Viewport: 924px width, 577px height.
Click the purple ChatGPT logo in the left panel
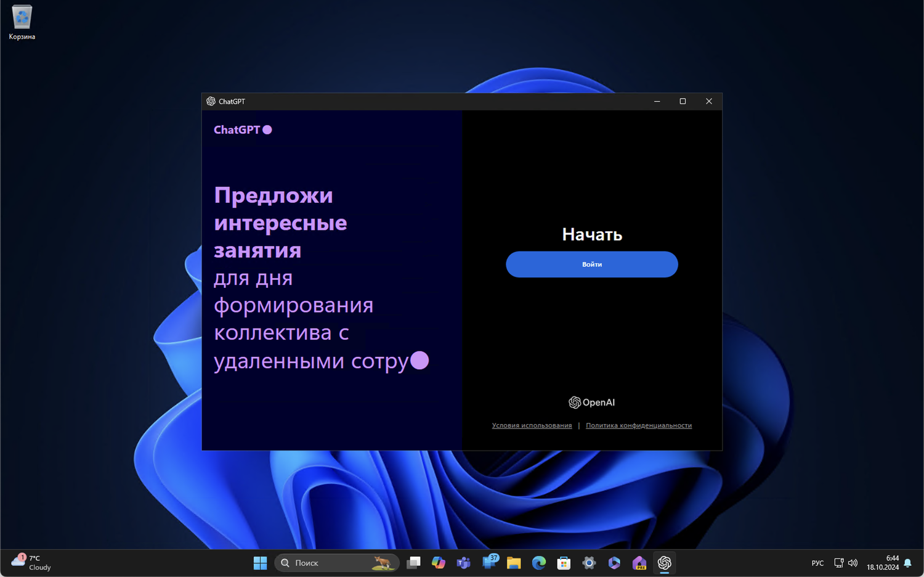point(243,130)
